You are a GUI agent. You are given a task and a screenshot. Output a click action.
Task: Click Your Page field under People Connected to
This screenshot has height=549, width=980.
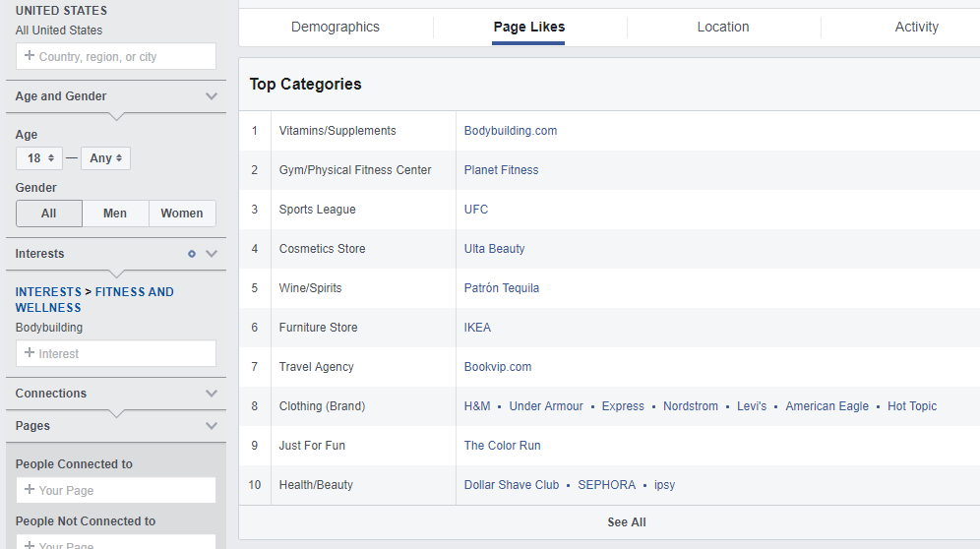[x=116, y=490]
